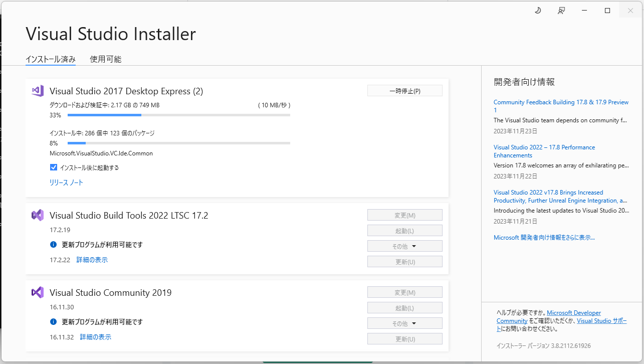The height and width of the screenshot is (364, 644).
Task: Click Visual Studio Community 2019 title
Action: click(111, 293)
